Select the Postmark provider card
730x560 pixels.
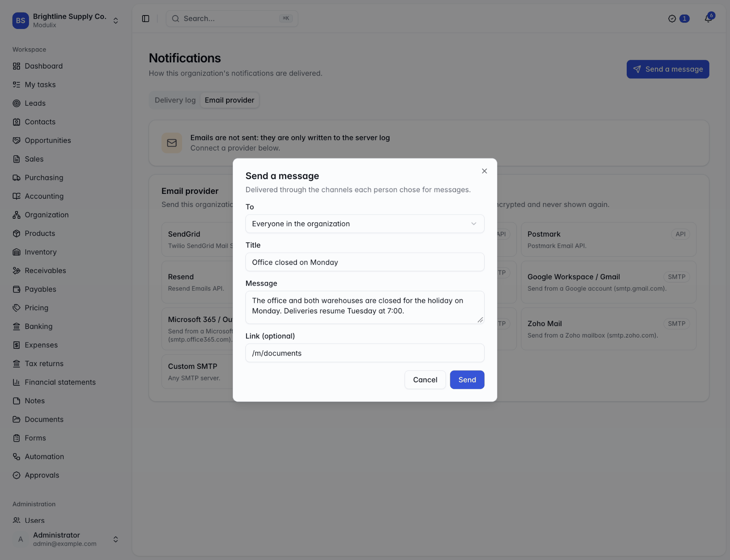[x=608, y=239]
